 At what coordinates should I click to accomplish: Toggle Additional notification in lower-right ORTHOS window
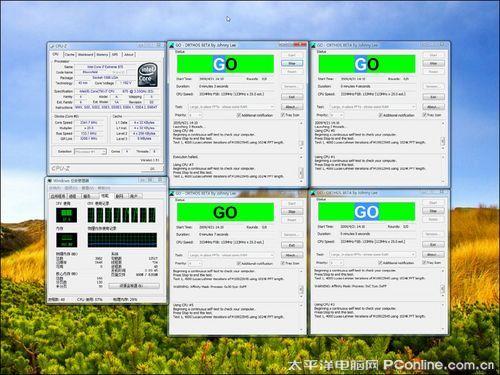point(380,263)
